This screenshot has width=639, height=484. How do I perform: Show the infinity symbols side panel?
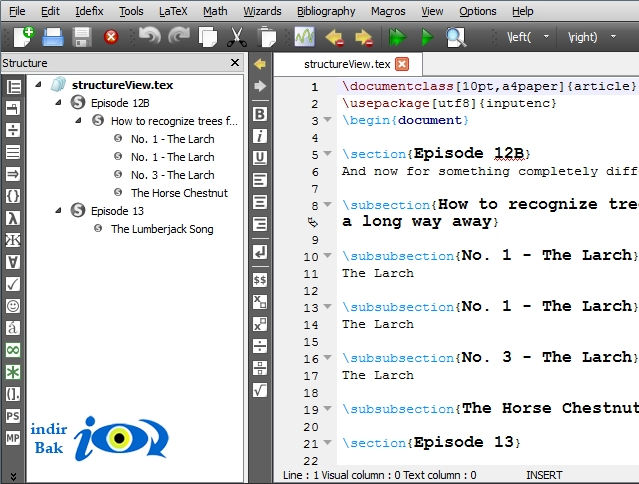[13, 350]
